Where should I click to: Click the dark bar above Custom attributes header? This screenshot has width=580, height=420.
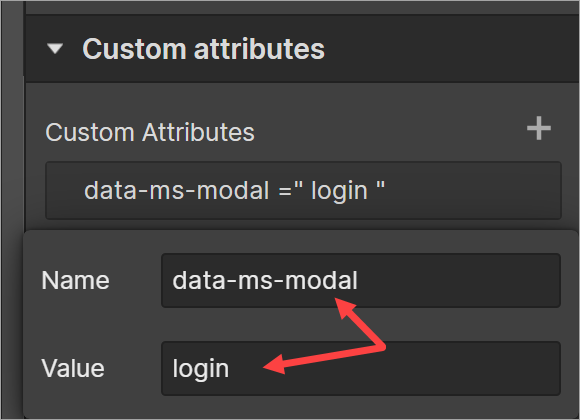tap(301, 7)
